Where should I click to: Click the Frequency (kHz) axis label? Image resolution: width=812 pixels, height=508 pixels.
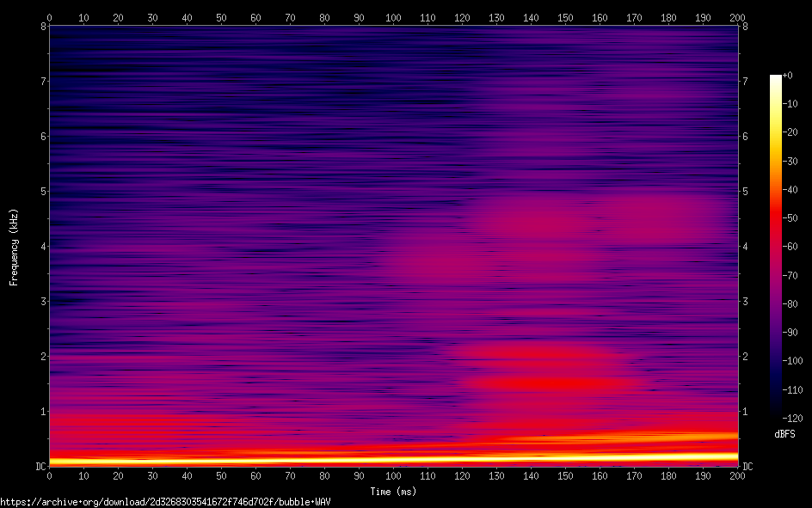coord(14,247)
